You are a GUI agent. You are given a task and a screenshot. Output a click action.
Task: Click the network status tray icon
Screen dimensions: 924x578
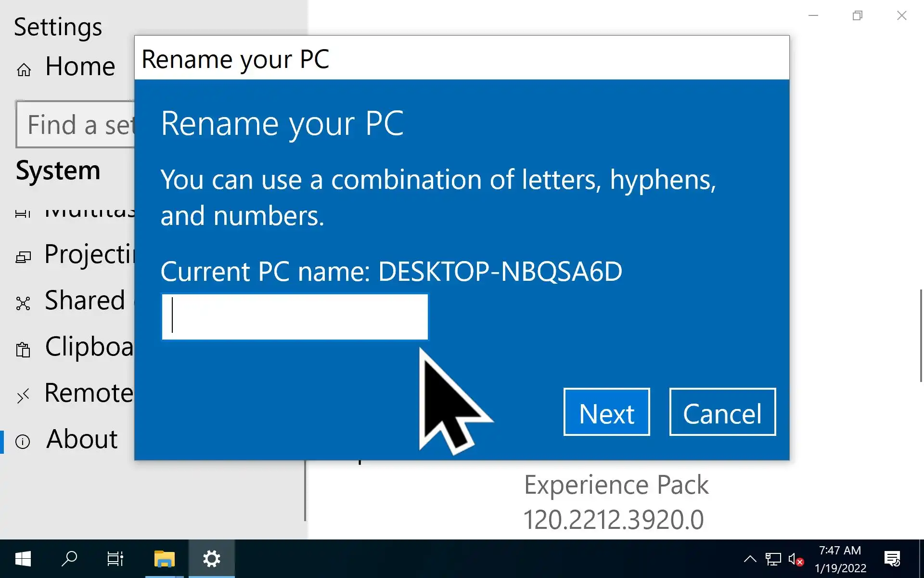[x=773, y=559]
